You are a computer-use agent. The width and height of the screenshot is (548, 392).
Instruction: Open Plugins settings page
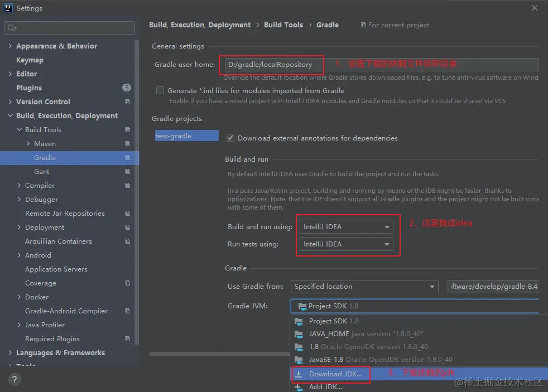coord(29,88)
